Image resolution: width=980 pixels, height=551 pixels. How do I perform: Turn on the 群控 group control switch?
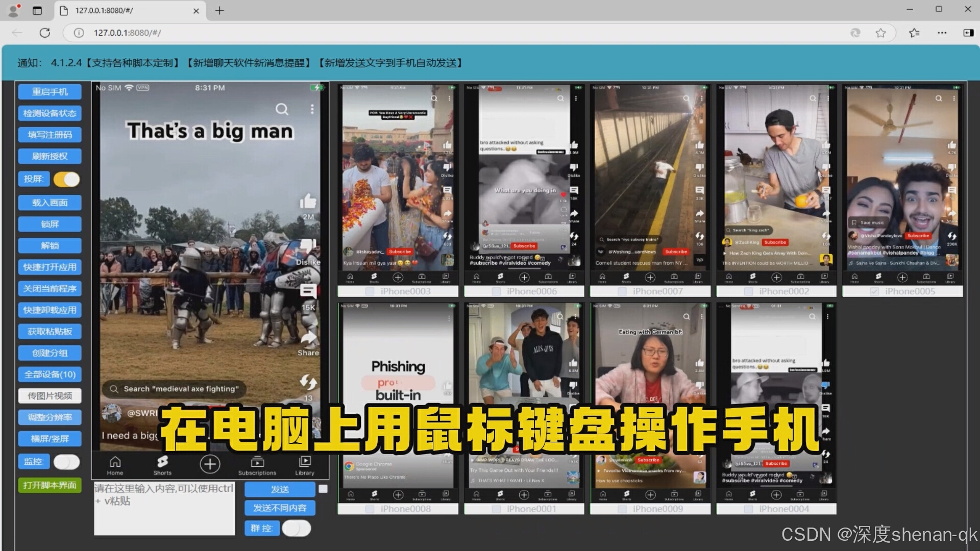(296, 528)
